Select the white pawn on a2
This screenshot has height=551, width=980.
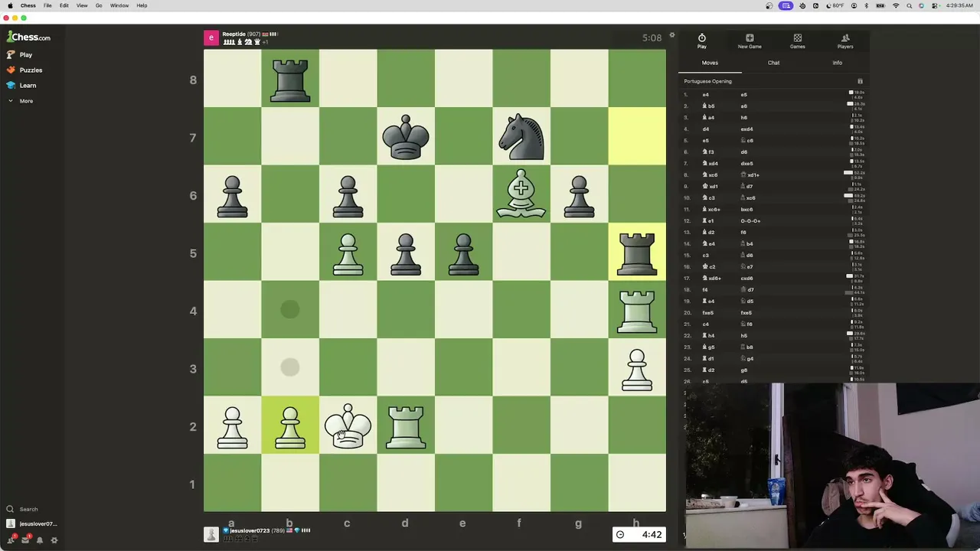(x=232, y=426)
